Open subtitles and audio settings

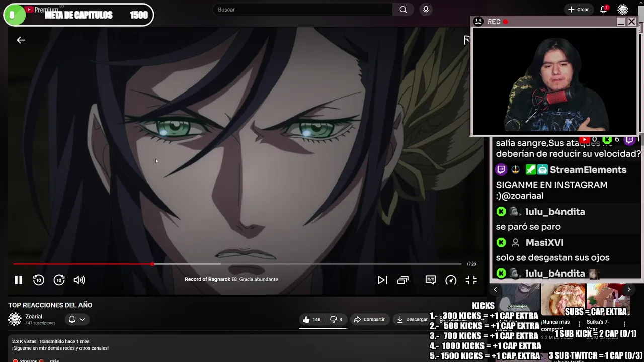[431, 280]
